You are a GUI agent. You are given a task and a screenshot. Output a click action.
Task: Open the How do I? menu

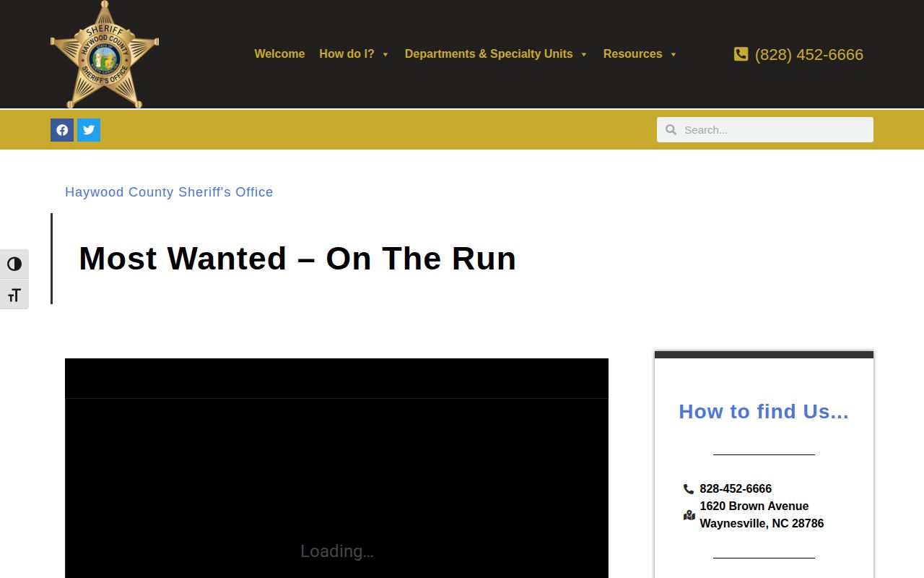tap(346, 54)
